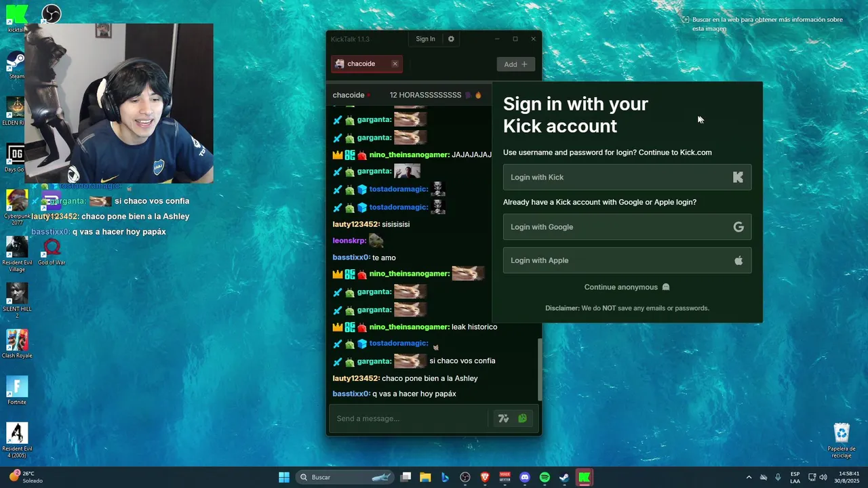Switch to OBS Studio in taskbar

pos(465,477)
